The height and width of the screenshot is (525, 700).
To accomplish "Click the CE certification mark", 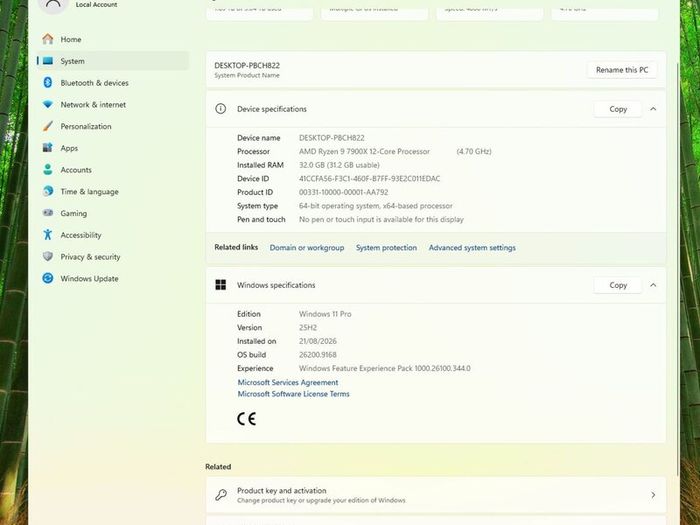I will [246, 419].
